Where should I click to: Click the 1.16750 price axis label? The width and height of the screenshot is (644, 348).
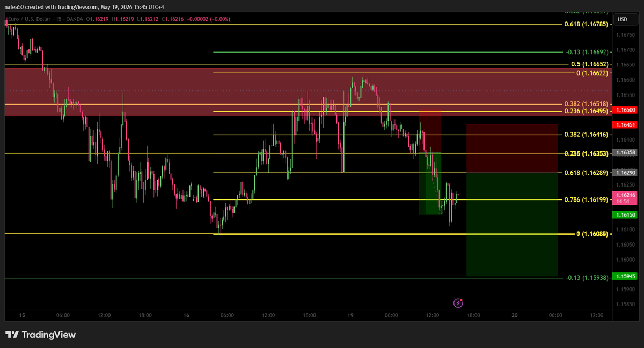point(625,35)
